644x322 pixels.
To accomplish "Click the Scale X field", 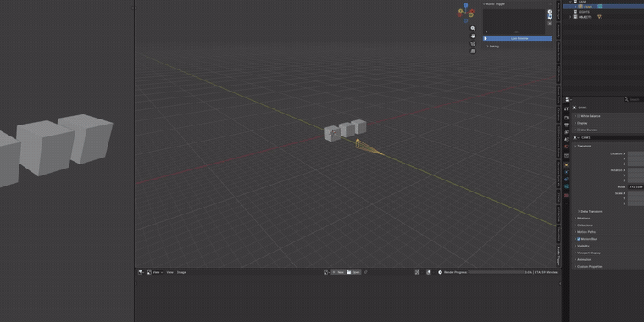I will [636, 193].
